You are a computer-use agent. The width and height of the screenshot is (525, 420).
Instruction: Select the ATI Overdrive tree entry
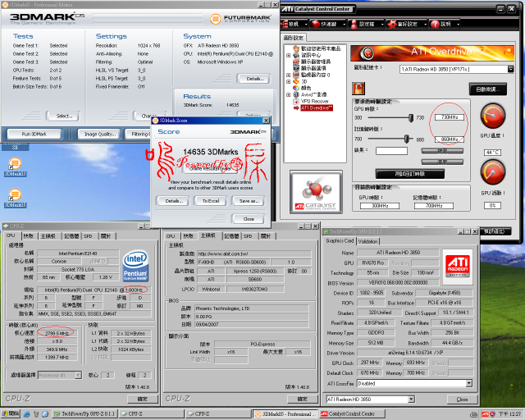click(317, 107)
